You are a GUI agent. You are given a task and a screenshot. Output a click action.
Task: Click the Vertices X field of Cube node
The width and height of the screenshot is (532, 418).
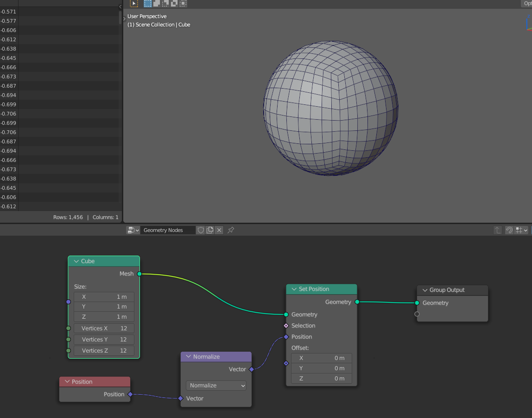(x=104, y=328)
